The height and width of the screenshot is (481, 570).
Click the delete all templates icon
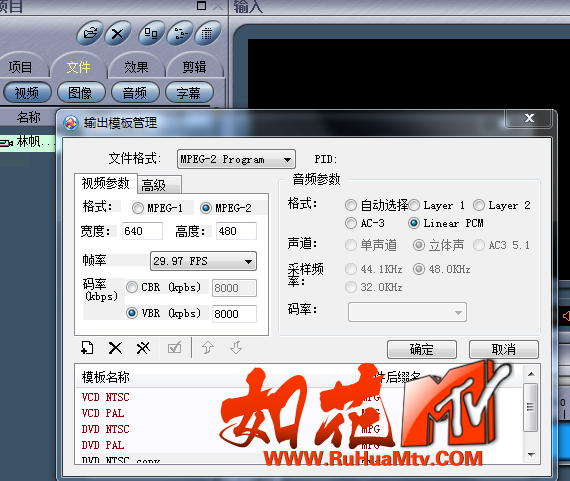tap(143, 348)
